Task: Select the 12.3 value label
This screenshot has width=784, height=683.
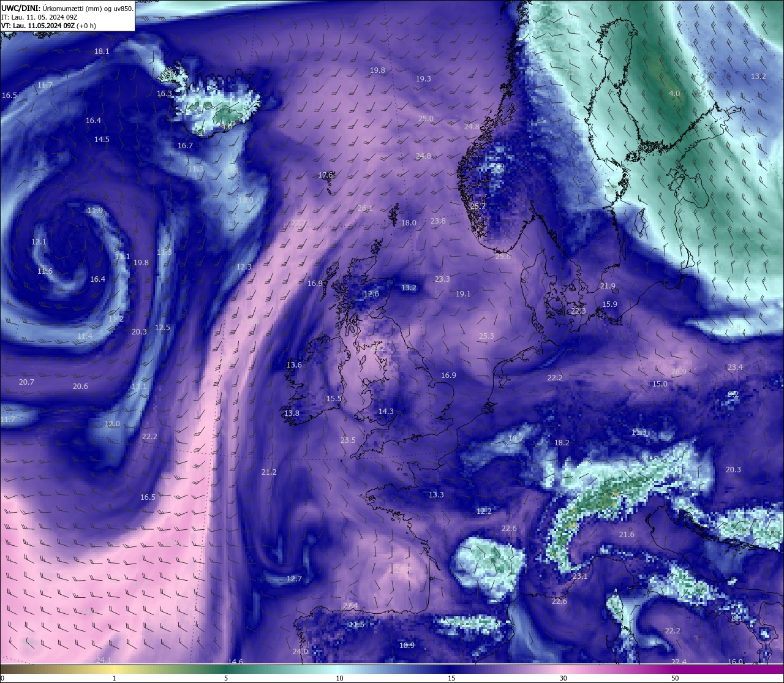Action: [244, 267]
